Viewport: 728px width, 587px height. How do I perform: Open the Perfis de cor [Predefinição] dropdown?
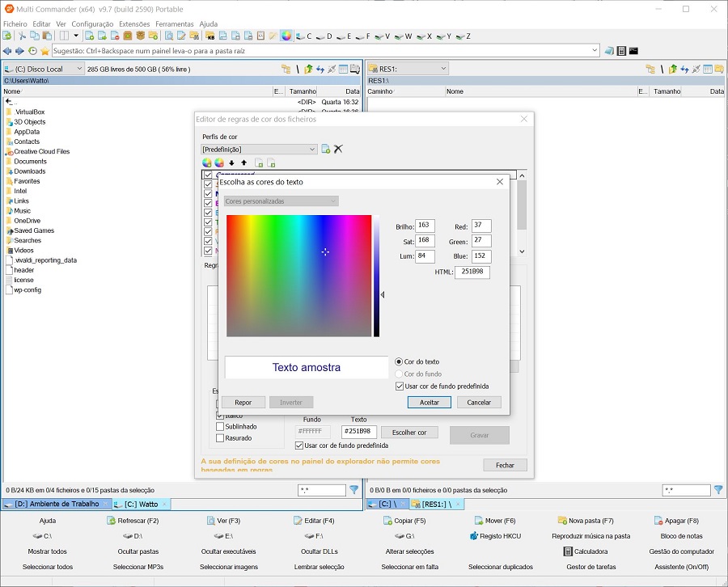(259, 150)
